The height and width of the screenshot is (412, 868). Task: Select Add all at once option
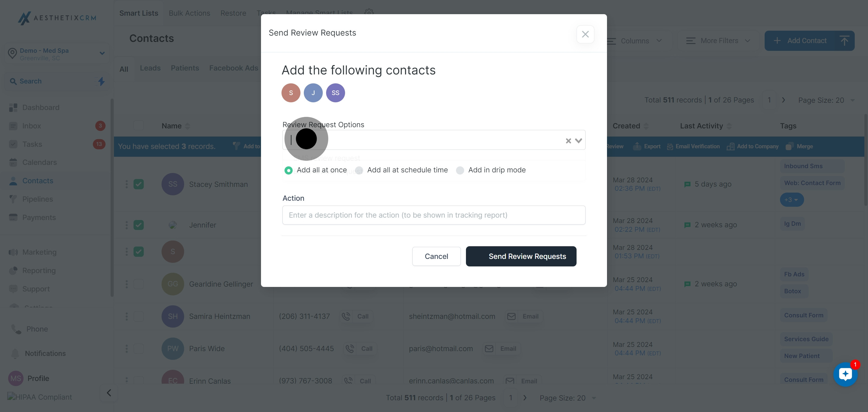[288, 171]
